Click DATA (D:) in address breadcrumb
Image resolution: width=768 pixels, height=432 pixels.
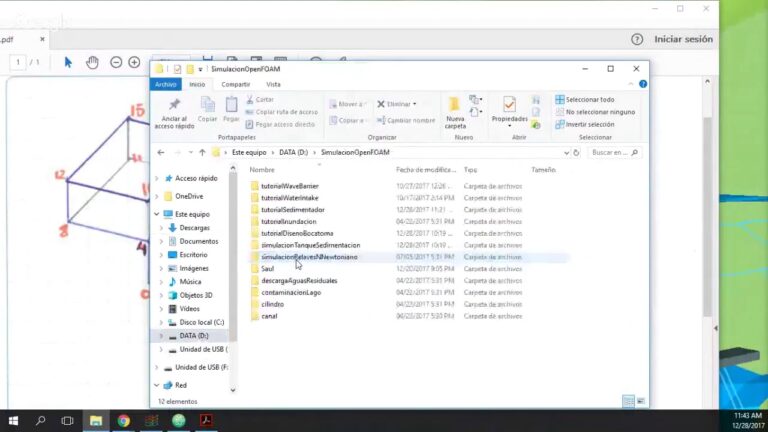293,152
